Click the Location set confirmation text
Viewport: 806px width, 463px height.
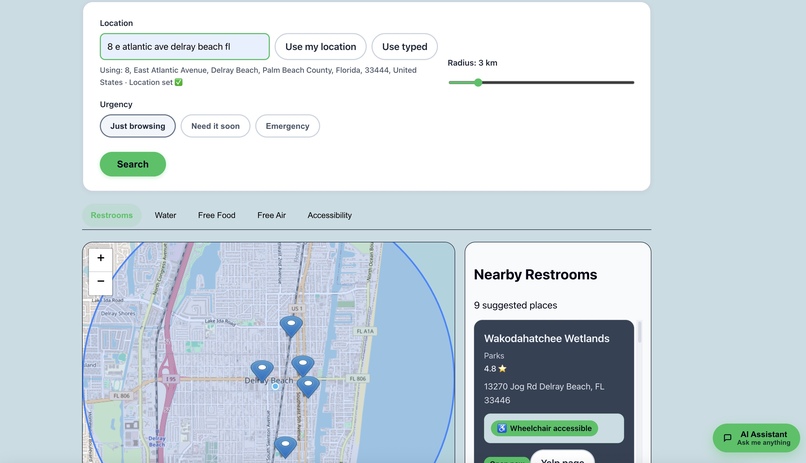coord(156,82)
